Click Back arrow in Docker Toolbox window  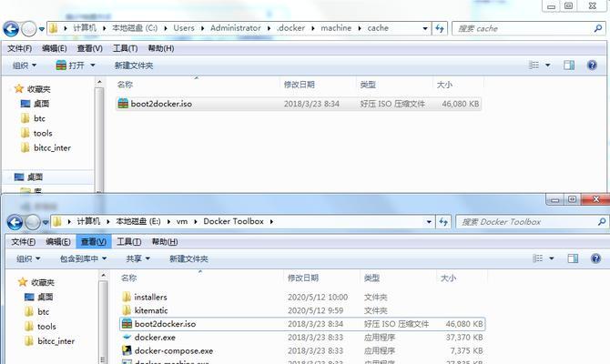pos(15,222)
